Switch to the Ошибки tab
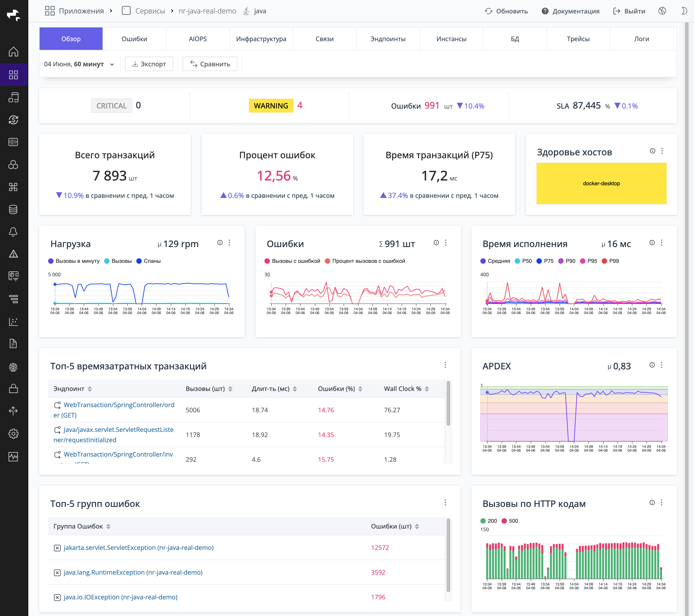 [x=134, y=39]
